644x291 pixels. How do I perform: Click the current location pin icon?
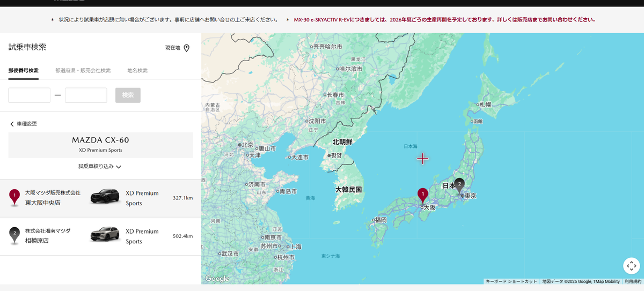click(187, 48)
